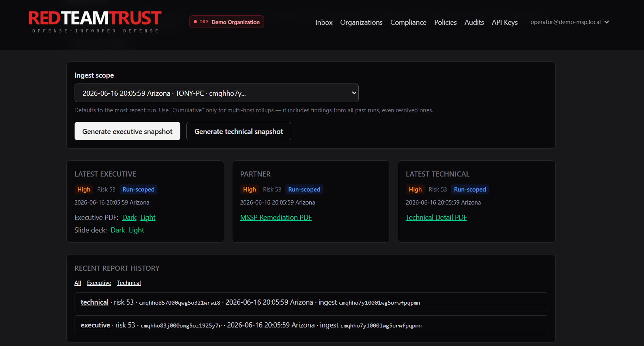Open Executive PDF Light version

point(148,218)
